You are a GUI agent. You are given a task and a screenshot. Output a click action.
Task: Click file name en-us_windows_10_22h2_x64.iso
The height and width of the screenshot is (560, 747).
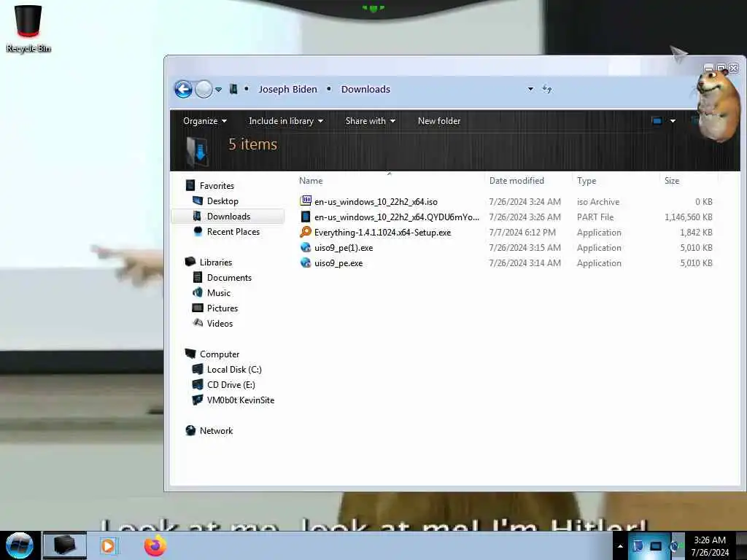click(376, 202)
